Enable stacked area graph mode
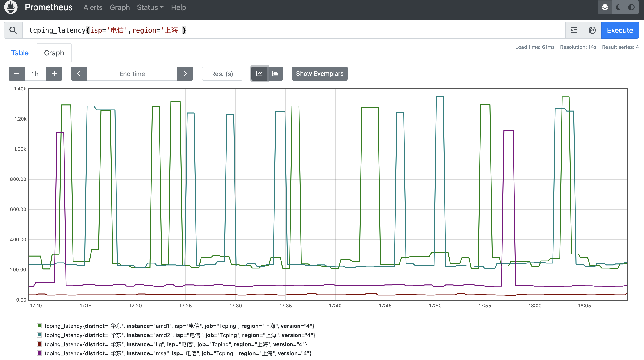The width and height of the screenshot is (644, 360). (x=275, y=74)
